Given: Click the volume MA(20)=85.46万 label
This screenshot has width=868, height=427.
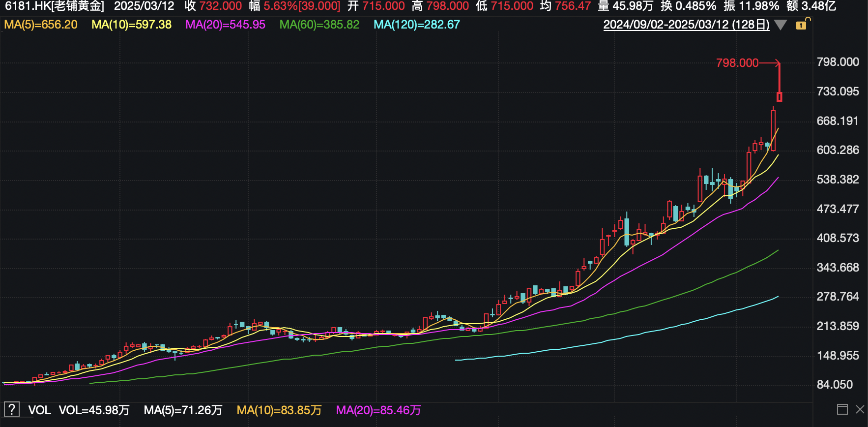Looking at the screenshot, I should pyautogui.click(x=378, y=410).
